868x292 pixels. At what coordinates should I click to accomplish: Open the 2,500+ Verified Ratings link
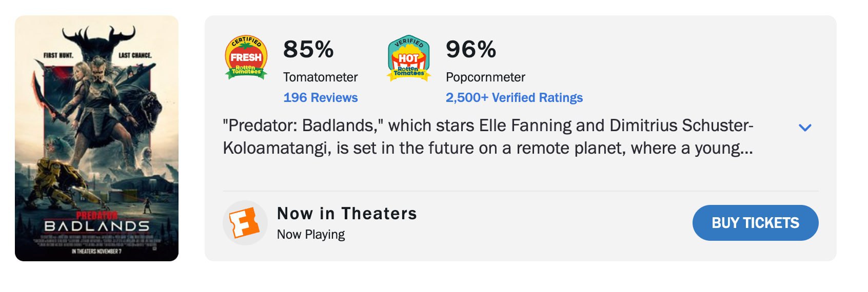[x=514, y=97]
